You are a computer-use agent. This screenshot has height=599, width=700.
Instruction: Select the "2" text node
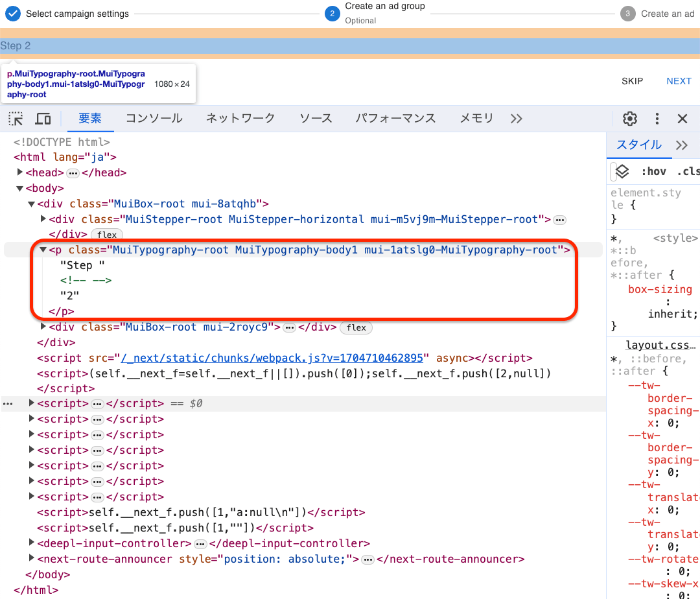69,296
